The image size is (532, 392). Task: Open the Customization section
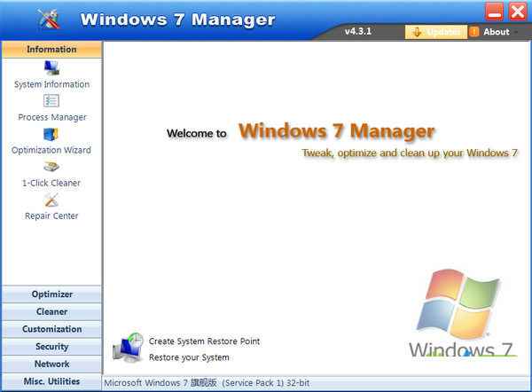point(51,329)
